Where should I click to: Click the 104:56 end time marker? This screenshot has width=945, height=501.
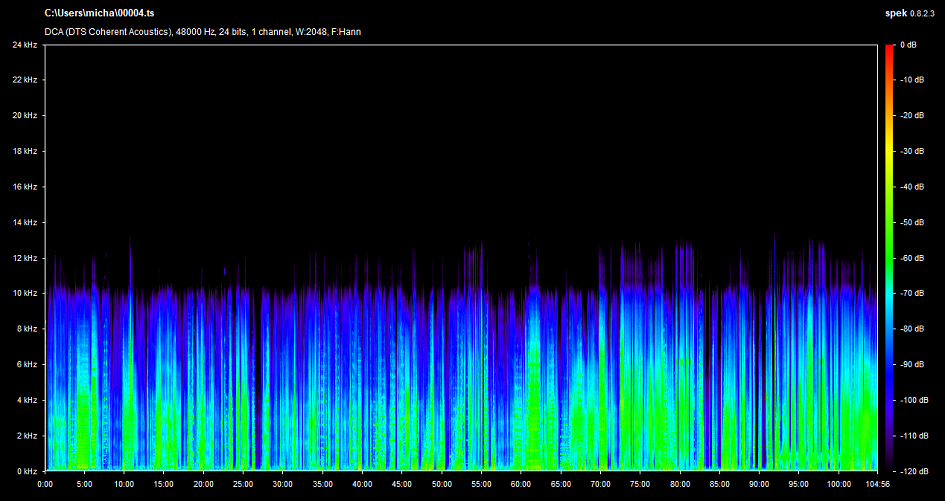[x=876, y=484]
